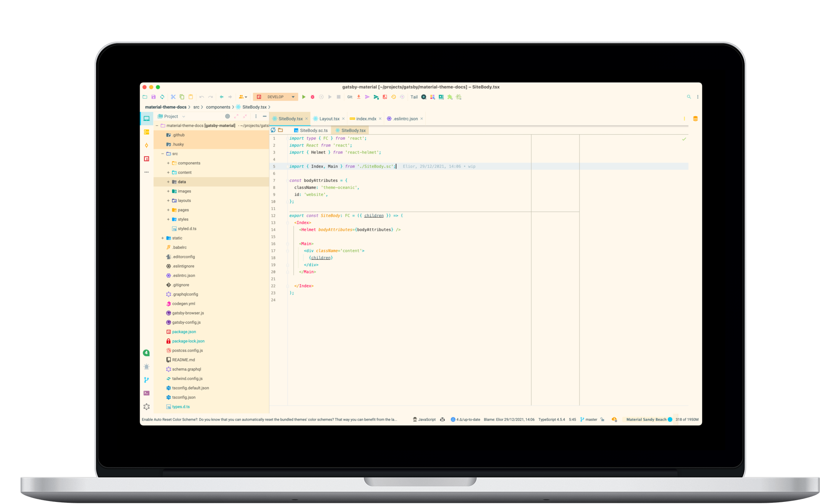Click the Git update project icon
Image resolution: width=840 pixels, height=504 pixels.
(x=359, y=97)
